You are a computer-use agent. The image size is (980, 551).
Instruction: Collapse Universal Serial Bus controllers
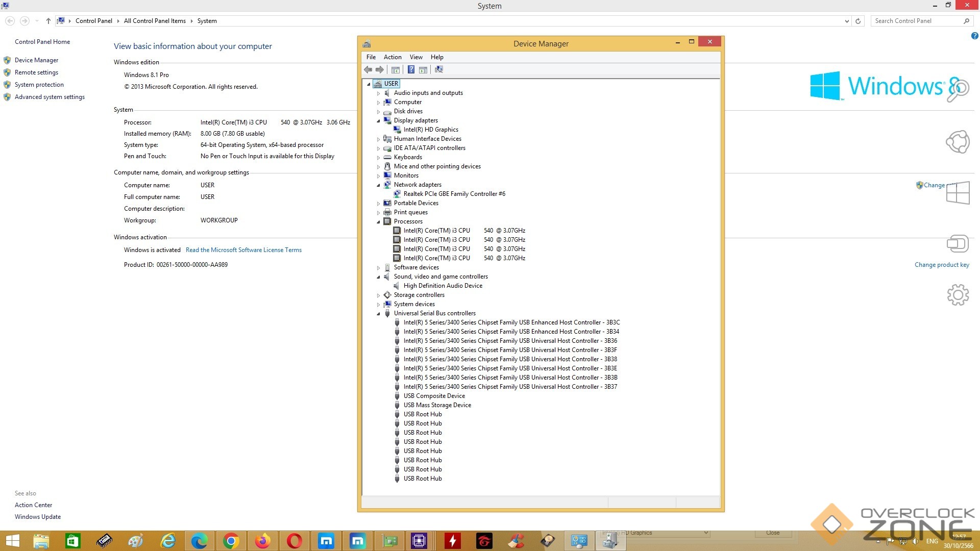point(378,314)
